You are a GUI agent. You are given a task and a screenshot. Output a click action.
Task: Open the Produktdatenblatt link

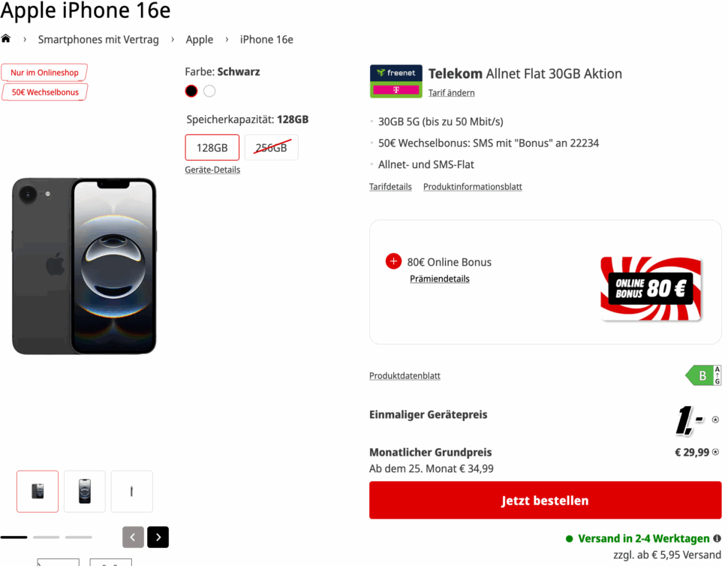[405, 375]
